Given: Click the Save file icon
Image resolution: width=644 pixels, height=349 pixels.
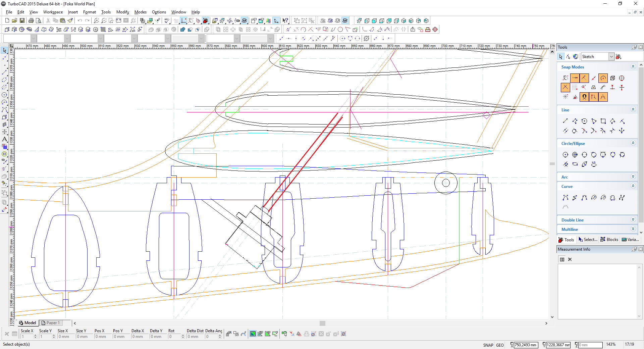Looking at the screenshot, I should click(x=22, y=21).
